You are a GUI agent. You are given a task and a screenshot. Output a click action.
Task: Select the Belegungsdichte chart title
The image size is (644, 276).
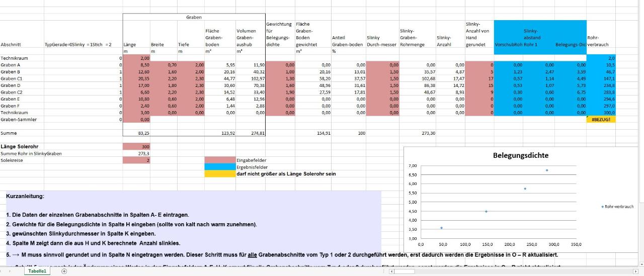(x=521, y=155)
